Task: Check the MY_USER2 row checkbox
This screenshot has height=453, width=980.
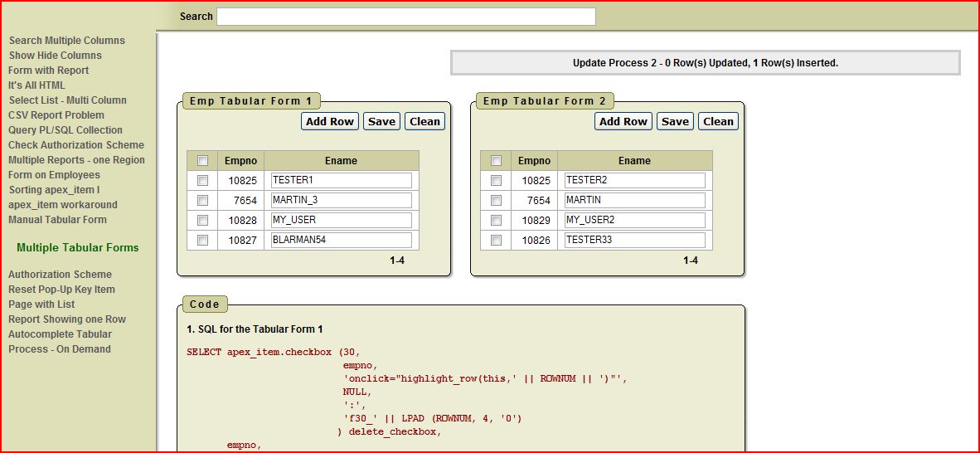Action: coord(496,220)
